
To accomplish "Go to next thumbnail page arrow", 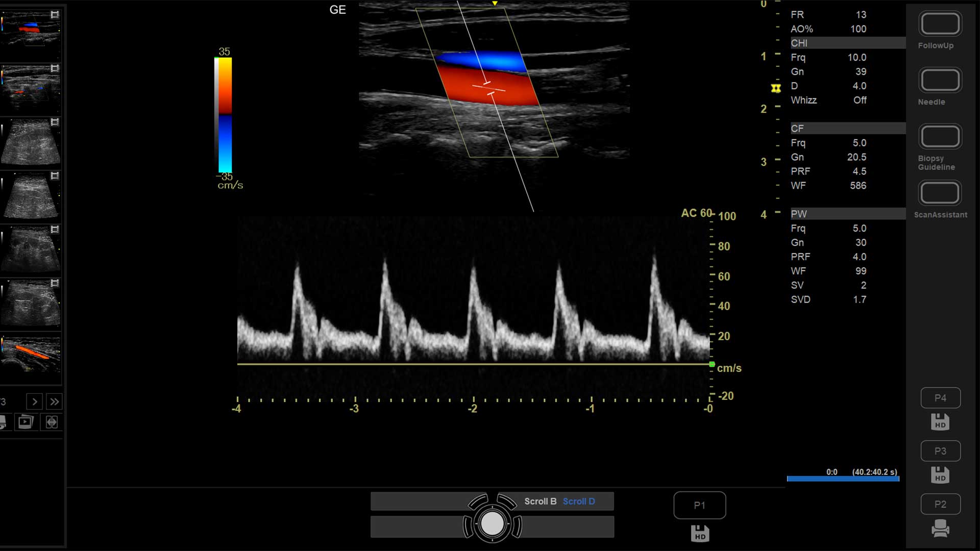I will pos(34,402).
